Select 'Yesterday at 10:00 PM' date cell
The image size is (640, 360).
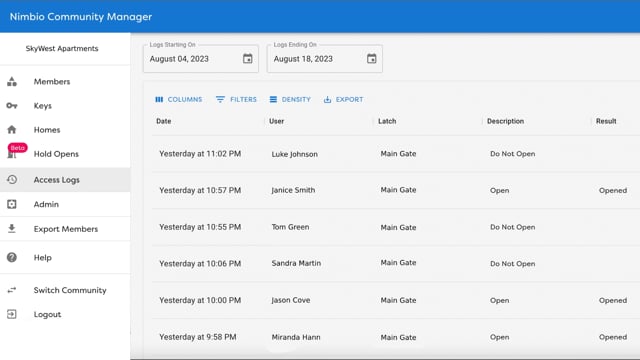pos(200,300)
